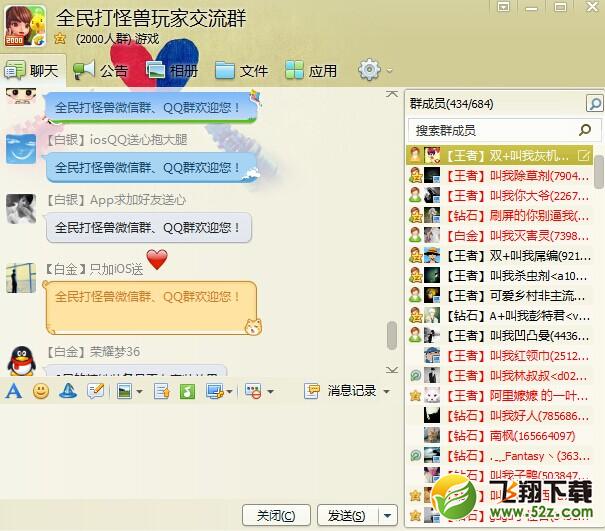605x531 pixels.
Task: Select member 叫我红领巾(2512...
Action: click(499, 356)
